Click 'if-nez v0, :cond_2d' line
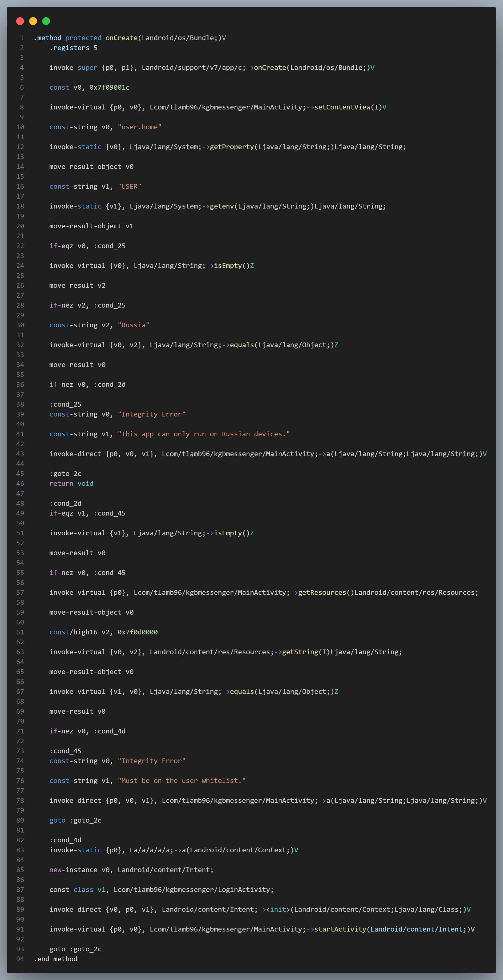 [x=88, y=384]
